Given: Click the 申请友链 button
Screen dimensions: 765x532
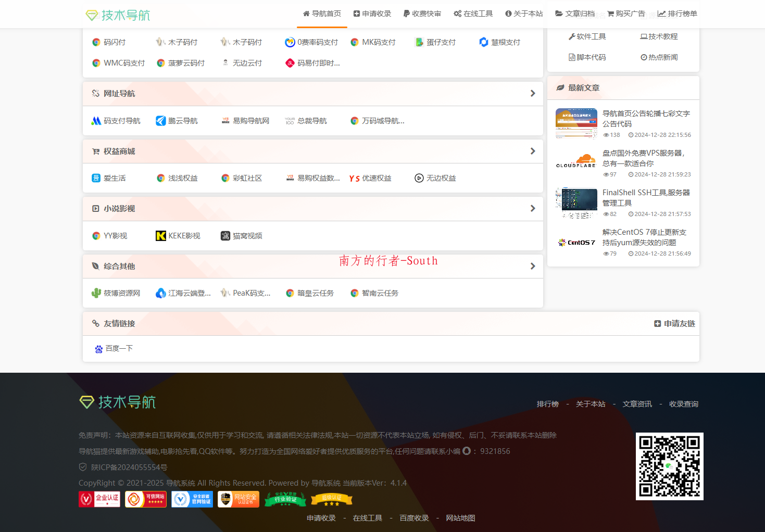Looking at the screenshot, I should (x=674, y=323).
